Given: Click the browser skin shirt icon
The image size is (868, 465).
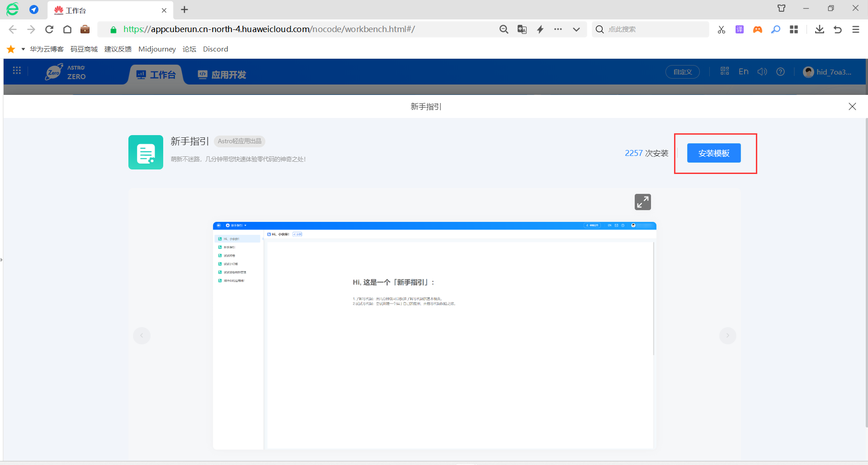Looking at the screenshot, I should coord(782,8).
